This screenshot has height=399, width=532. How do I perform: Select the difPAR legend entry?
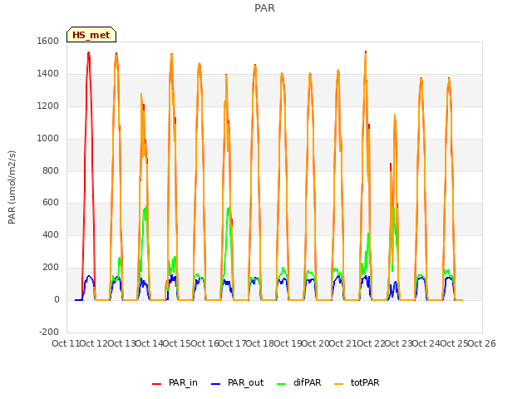coord(299,382)
